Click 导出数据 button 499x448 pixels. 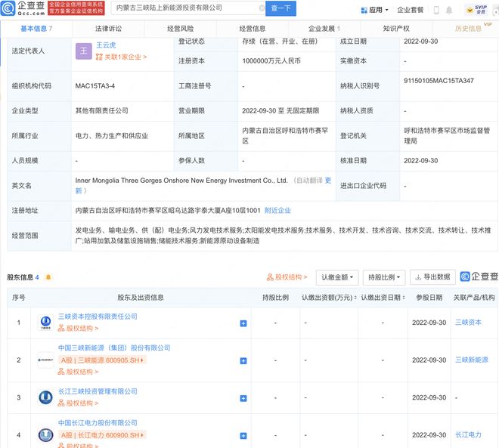432,277
